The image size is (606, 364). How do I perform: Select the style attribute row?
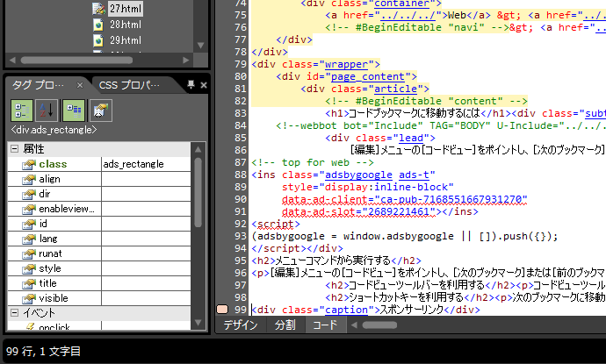click(x=99, y=268)
